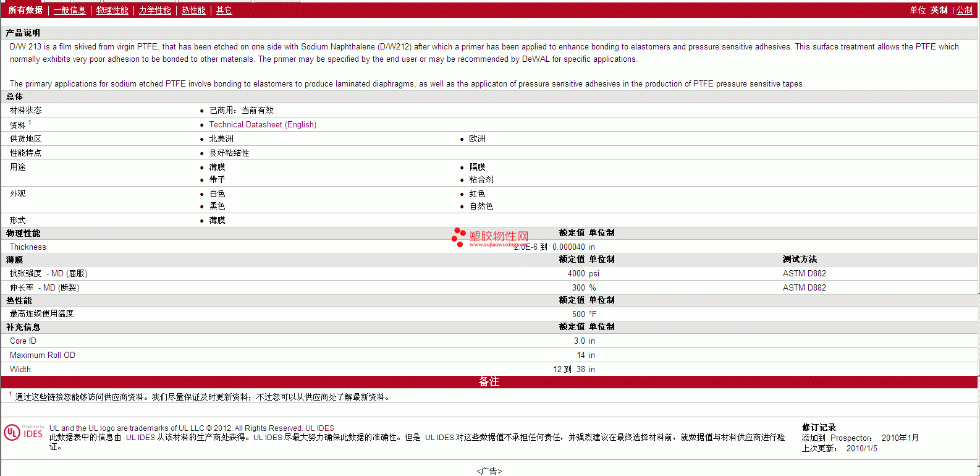Click ASTM D882 for tensile strength
The height and width of the screenshot is (476, 980).
pyautogui.click(x=804, y=273)
